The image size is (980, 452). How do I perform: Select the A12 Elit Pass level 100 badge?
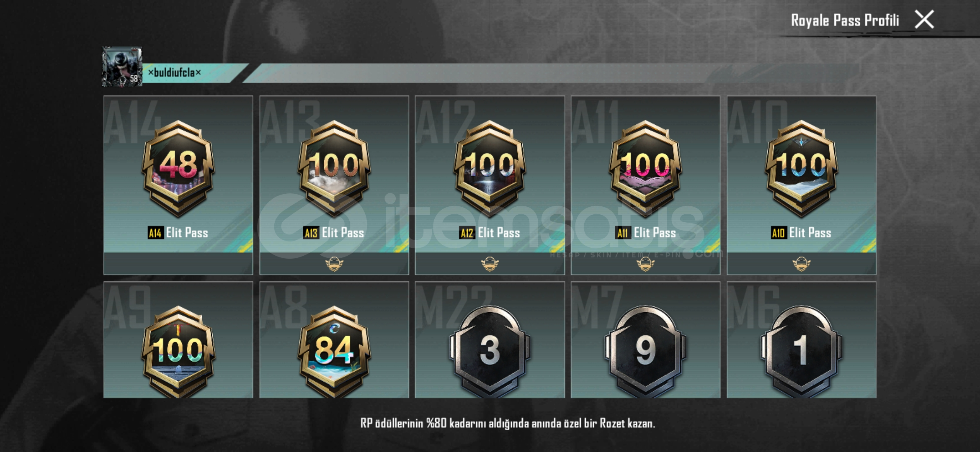pos(490,168)
